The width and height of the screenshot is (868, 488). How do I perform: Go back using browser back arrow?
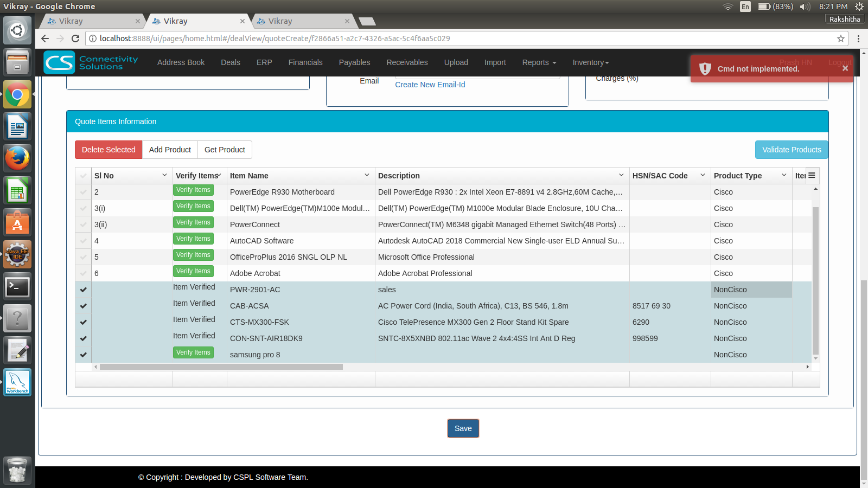coord(45,38)
